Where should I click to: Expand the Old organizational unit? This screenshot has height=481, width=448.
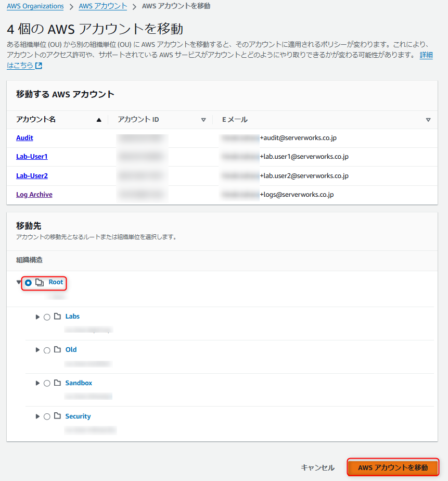tap(37, 350)
